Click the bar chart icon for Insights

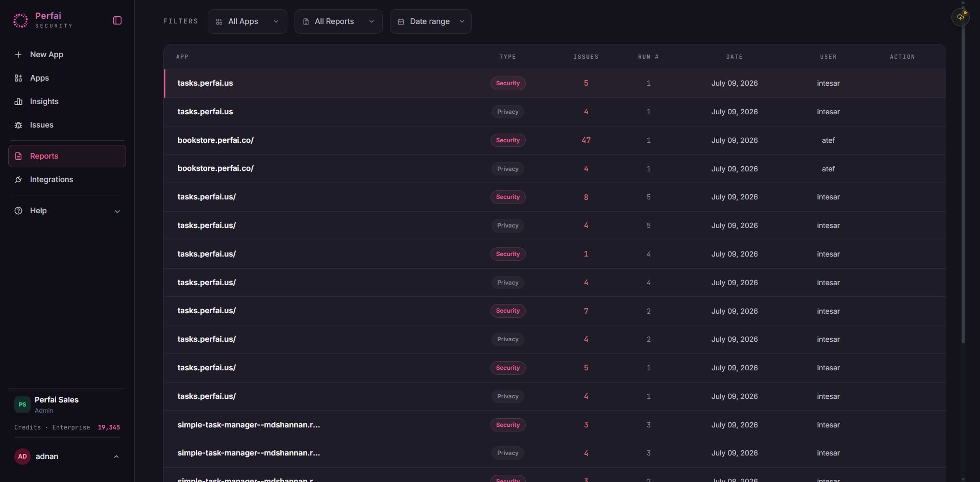pyautogui.click(x=18, y=102)
